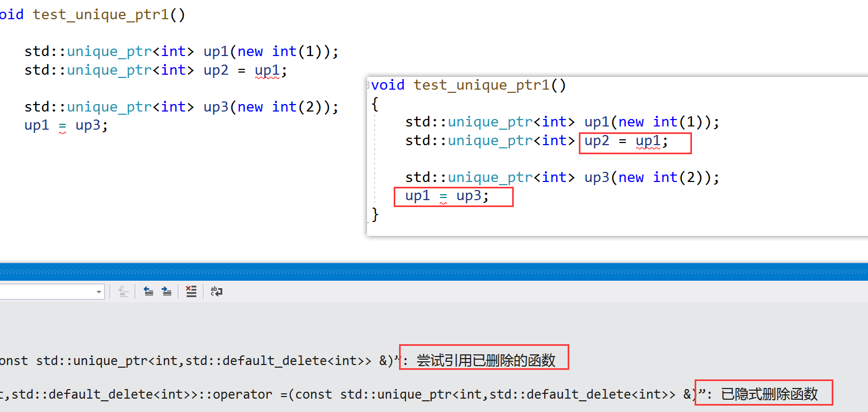Click the opening brace in right code panel
The image size is (868, 412).
tap(375, 104)
